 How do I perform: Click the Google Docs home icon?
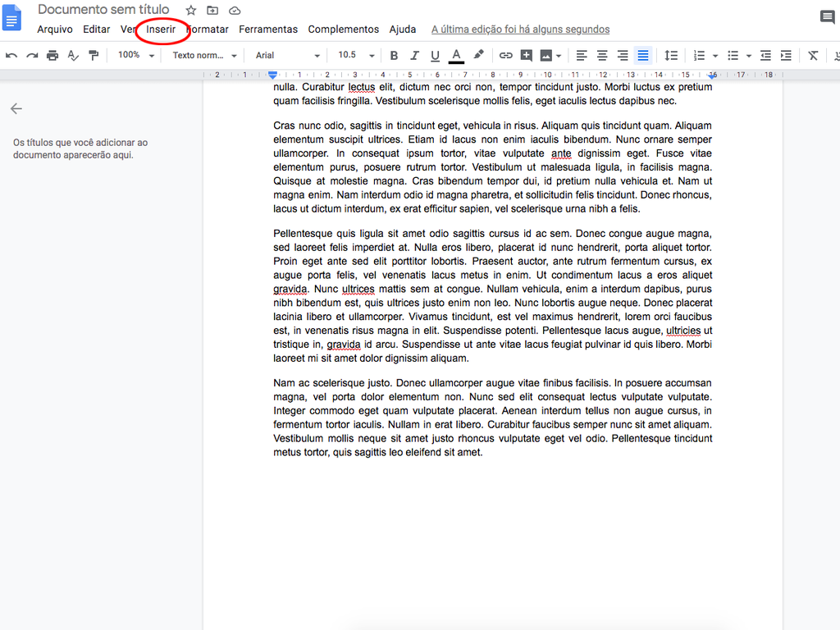pyautogui.click(x=11, y=17)
